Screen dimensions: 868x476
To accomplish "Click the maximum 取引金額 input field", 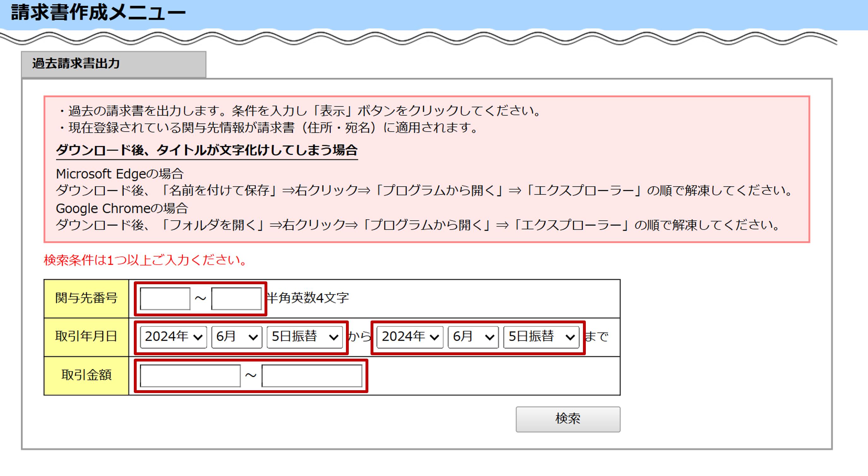I will 312,375.
